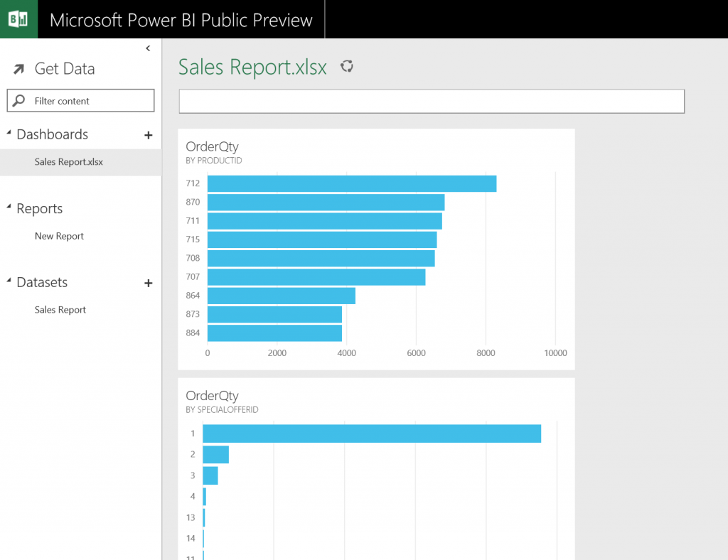
Task: Collapse the Reports section triangle
Action: pyautogui.click(x=9, y=208)
